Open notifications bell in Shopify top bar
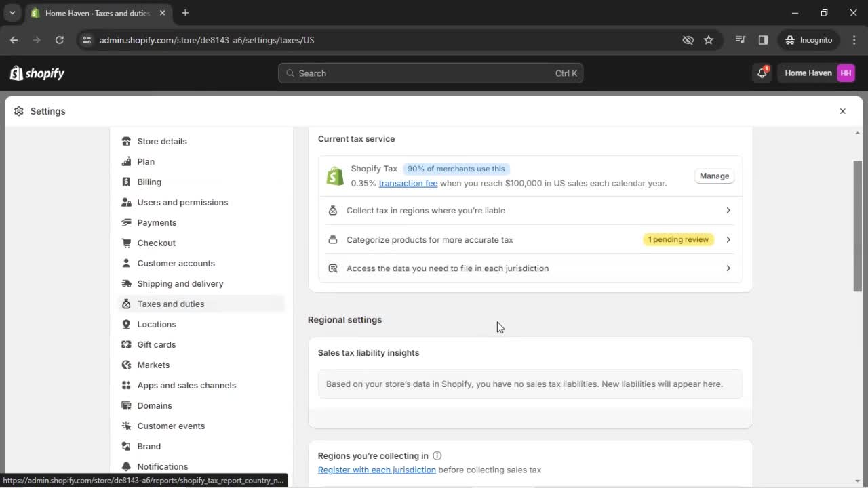Viewport: 868px width, 488px height. pos(762,73)
